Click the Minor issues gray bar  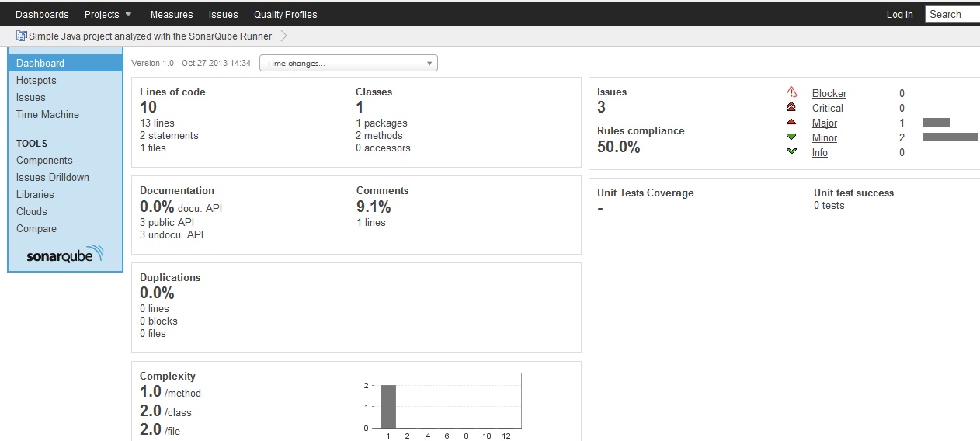pos(950,137)
